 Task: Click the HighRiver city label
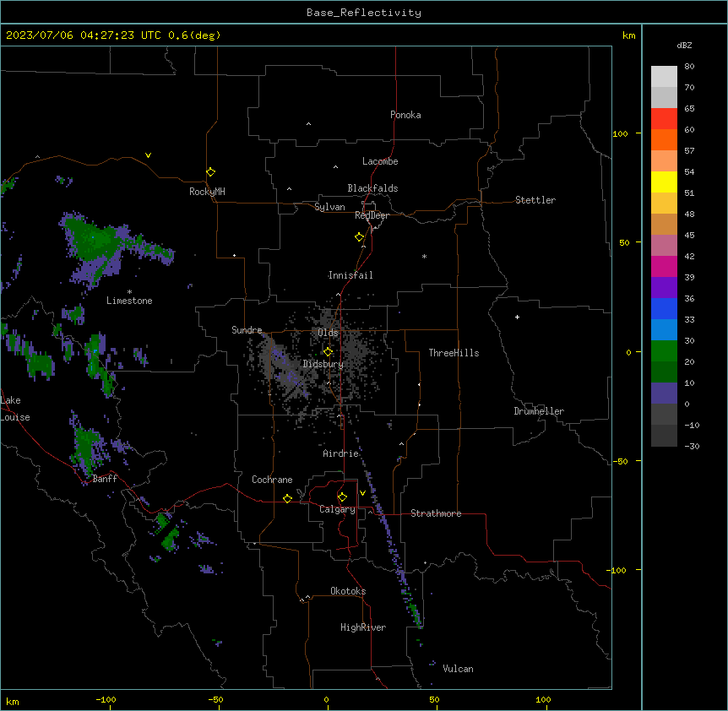point(363,627)
